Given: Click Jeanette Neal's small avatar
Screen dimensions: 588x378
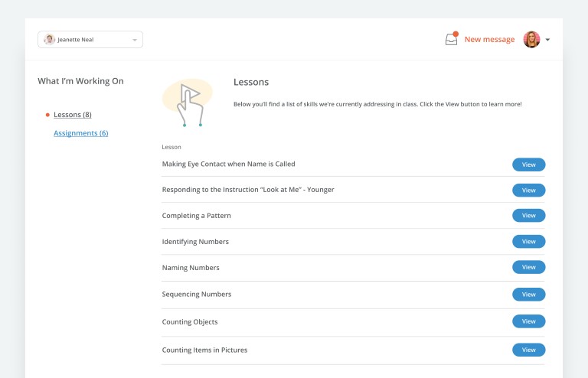Looking at the screenshot, I should click(49, 39).
